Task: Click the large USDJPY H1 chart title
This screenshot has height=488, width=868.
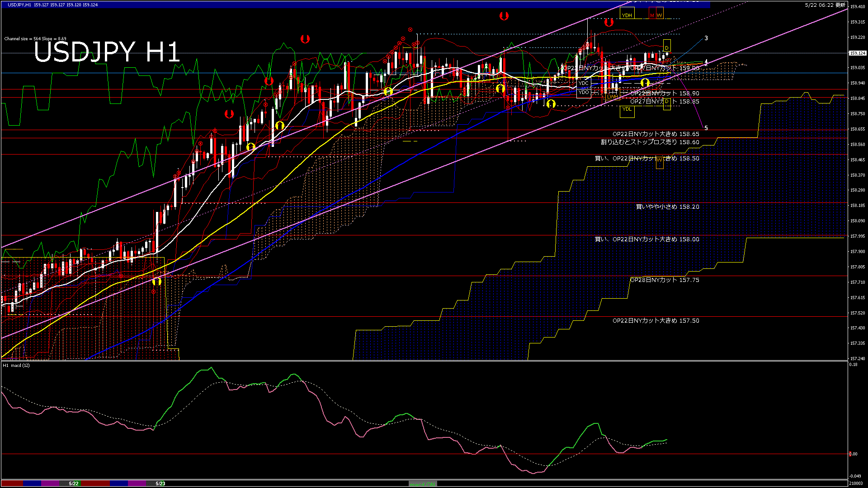Action: (x=107, y=52)
